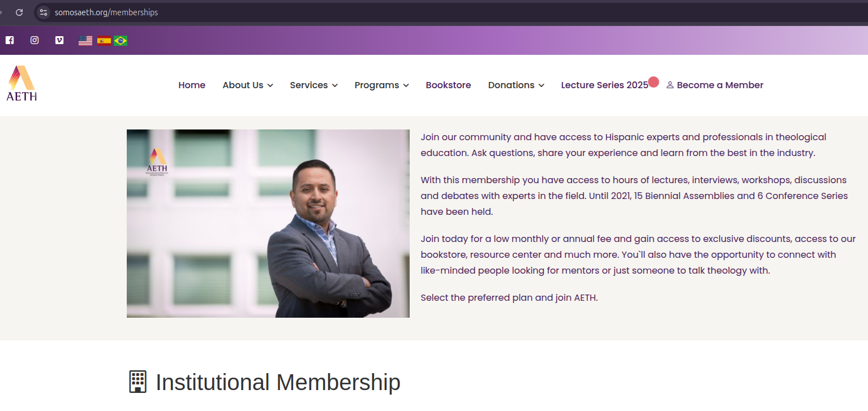Viewport: 868px width, 411px height.
Task: Click the building icon beside Institutional Membership
Action: [x=137, y=382]
